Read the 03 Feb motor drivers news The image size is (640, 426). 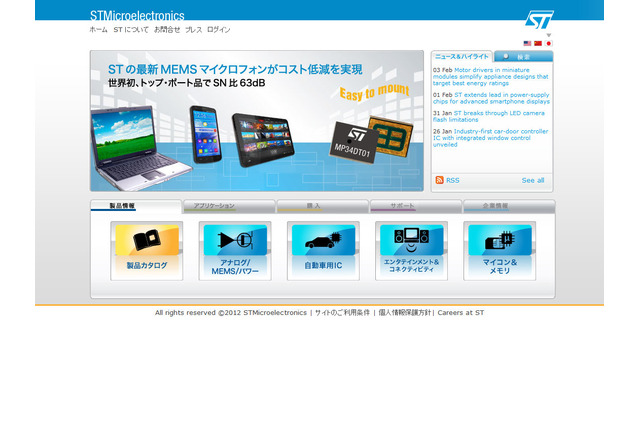pos(491,76)
